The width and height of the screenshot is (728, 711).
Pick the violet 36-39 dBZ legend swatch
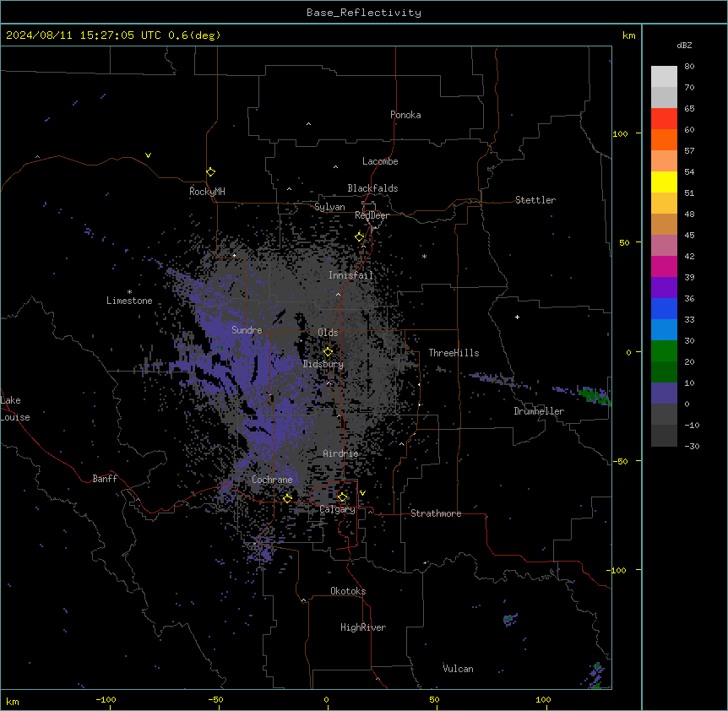pyautogui.click(x=664, y=287)
